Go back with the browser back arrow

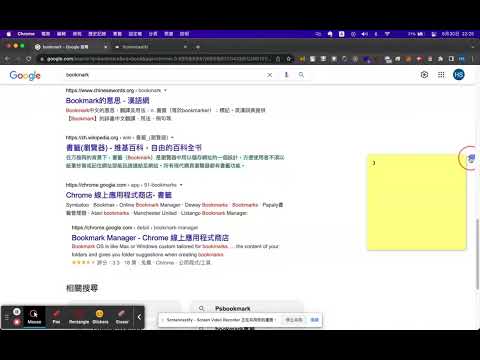pos(7,59)
